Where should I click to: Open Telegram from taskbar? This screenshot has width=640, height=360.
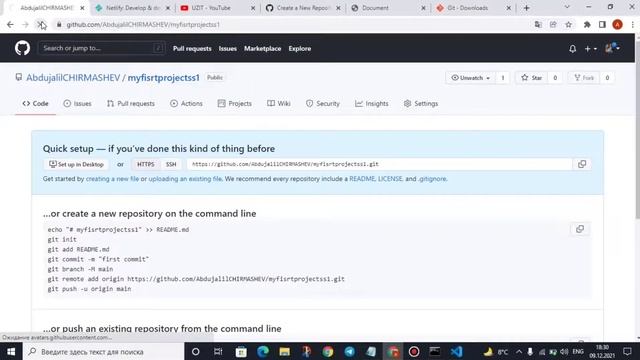[x=349, y=351]
